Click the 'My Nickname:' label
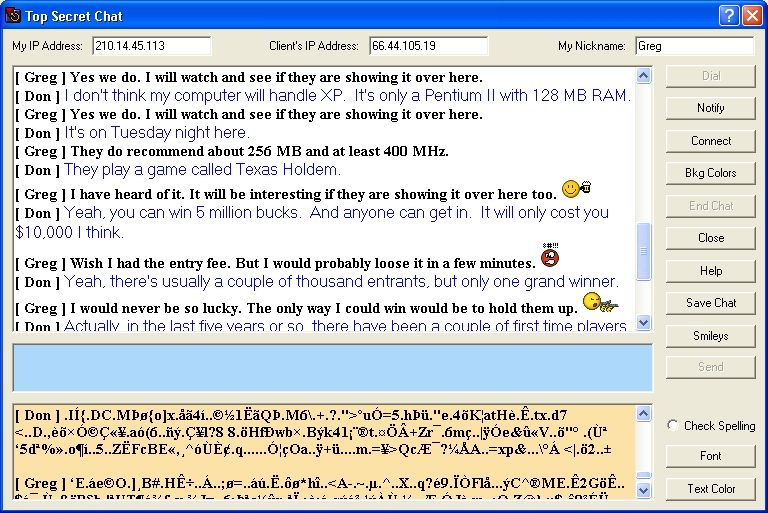The image size is (768, 513). click(x=592, y=46)
